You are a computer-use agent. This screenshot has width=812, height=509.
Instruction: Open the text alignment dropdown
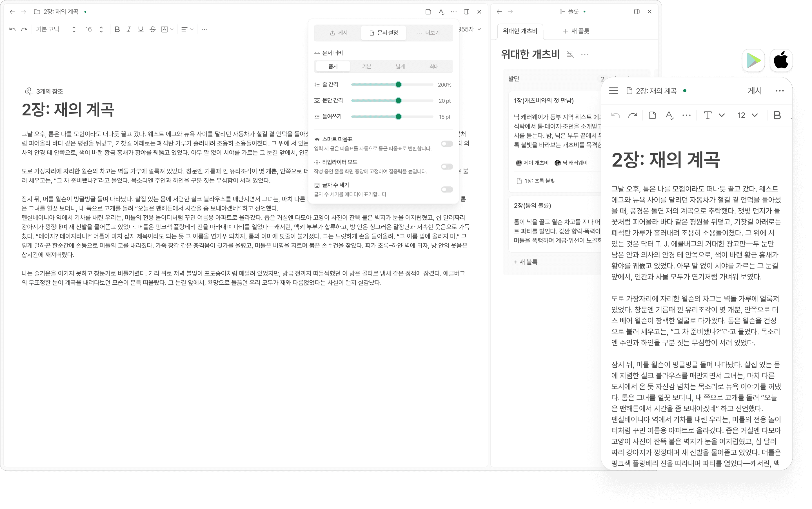(x=187, y=29)
